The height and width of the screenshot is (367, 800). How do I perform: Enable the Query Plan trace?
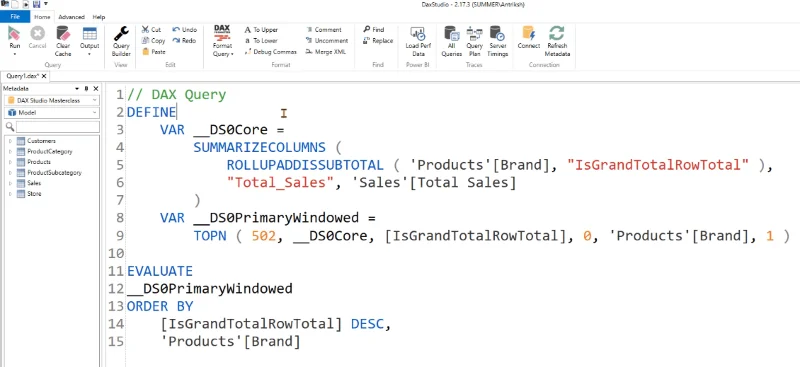tap(474, 42)
